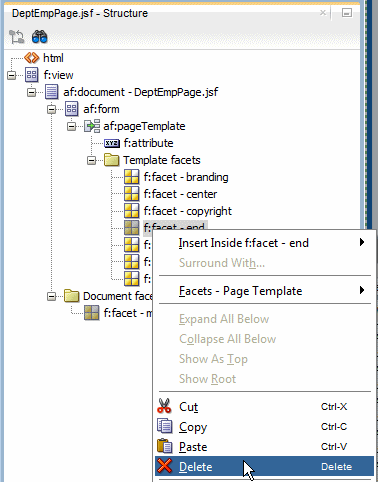Collapse the Template facets folder
Viewport: 378px width, 482px height.
(92, 160)
